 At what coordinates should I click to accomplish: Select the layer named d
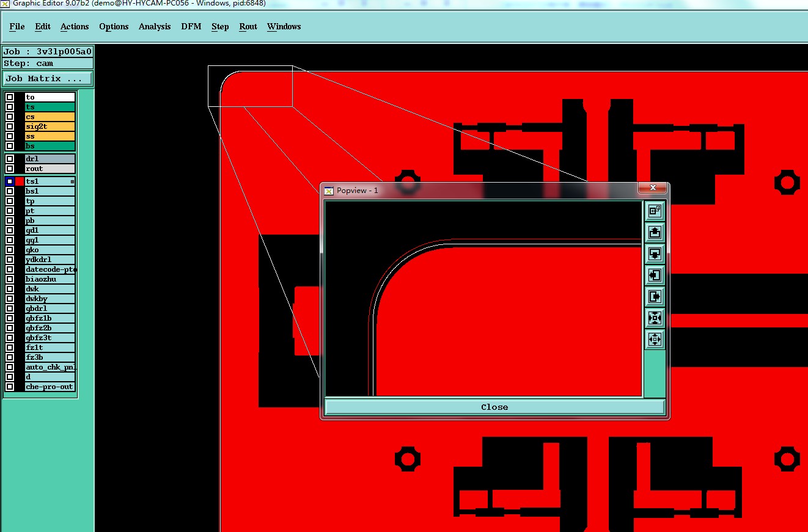click(x=50, y=377)
